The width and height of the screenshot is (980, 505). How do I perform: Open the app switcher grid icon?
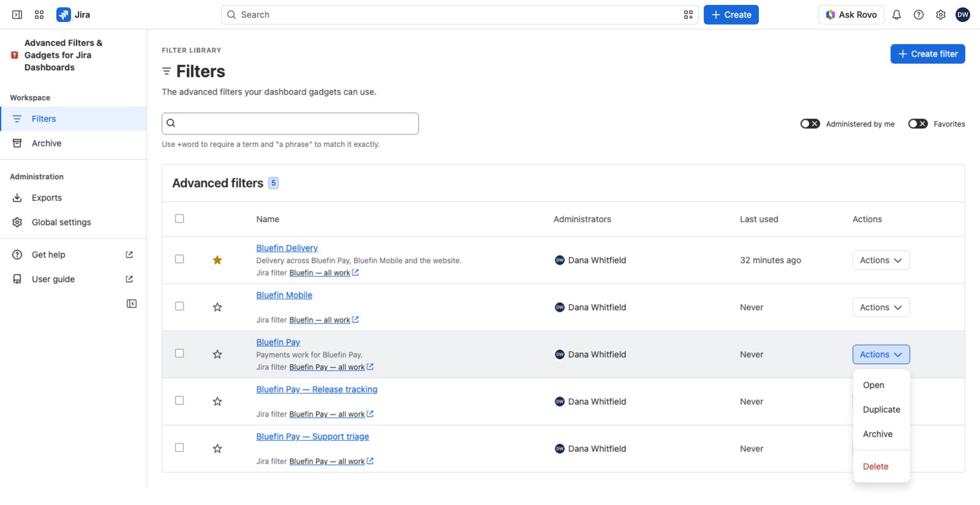click(x=39, y=15)
